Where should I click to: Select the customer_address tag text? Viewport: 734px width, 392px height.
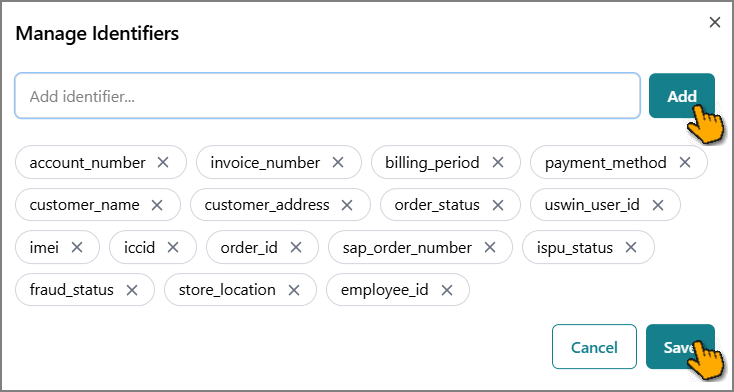pos(267,205)
